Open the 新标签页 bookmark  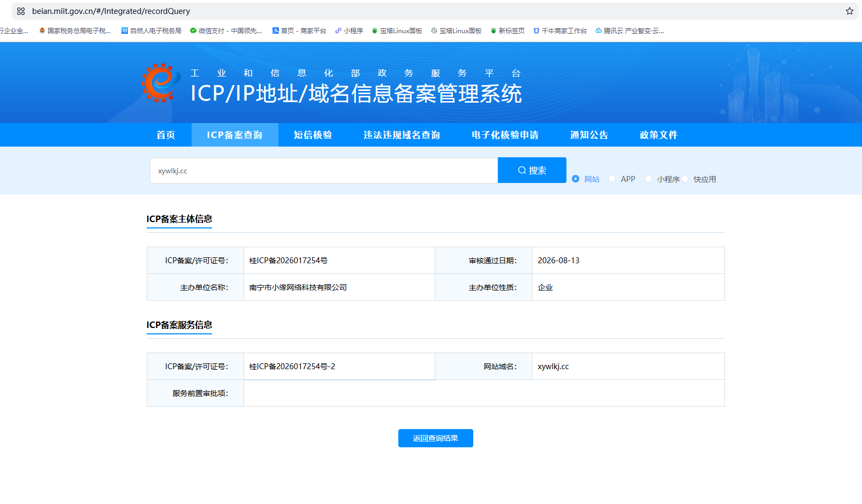point(508,31)
